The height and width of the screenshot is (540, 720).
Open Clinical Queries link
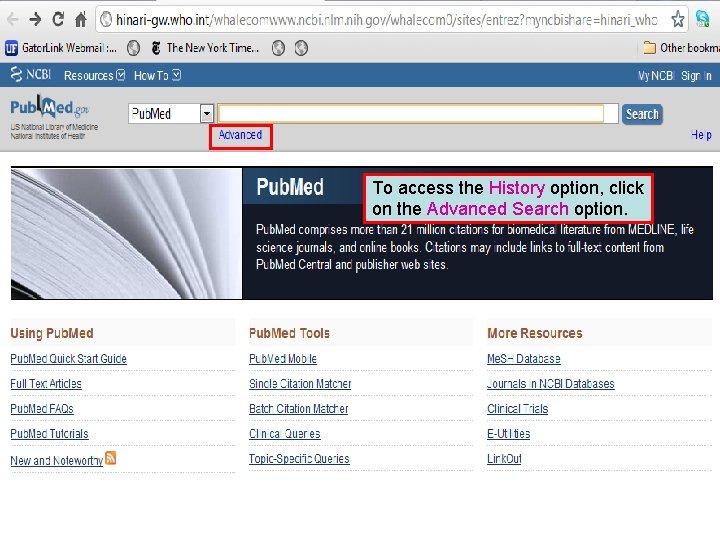(285, 433)
